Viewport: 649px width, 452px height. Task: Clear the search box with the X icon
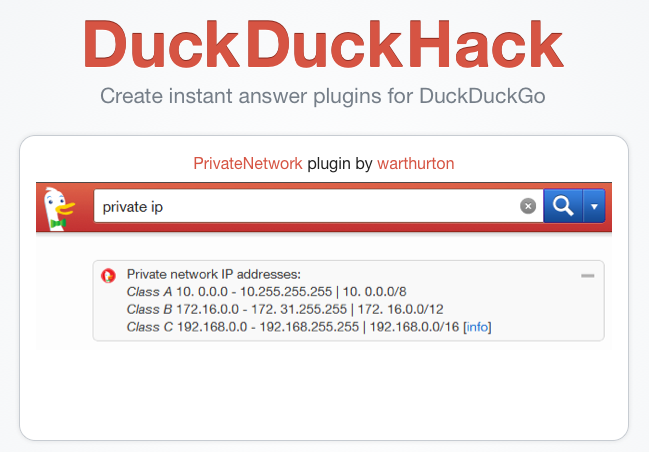tap(528, 206)
